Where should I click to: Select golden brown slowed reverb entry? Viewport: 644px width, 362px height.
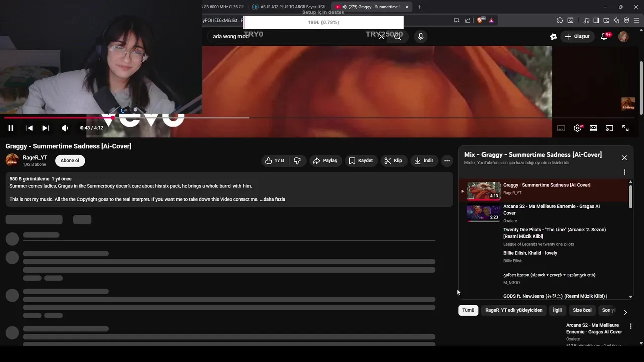[544, 278]
